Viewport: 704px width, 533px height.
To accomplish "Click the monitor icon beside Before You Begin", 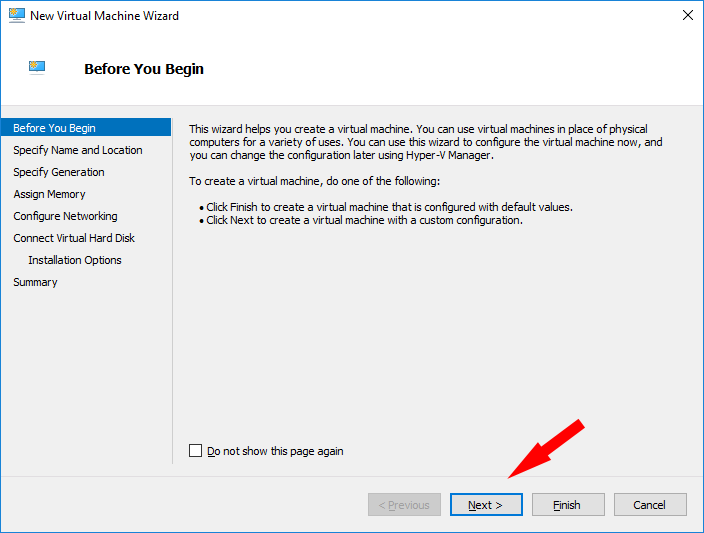I will point(37,67).
